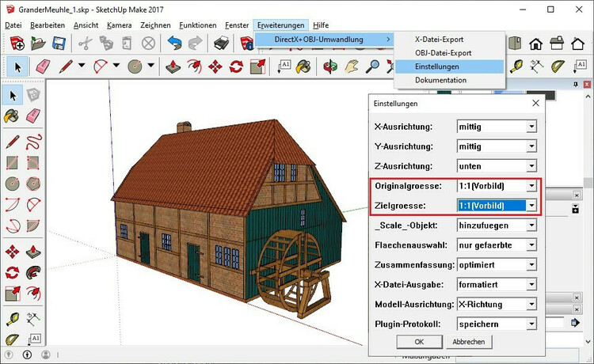The image size is (594, 364).
Task: Open the Zusammenfassung dropdown
Action: pos(531,264)
